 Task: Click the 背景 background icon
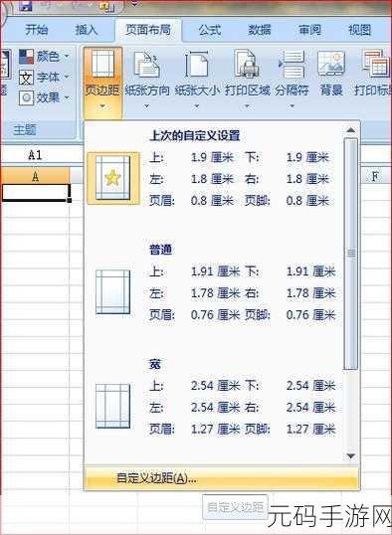pyautogui.click(x=331, y=64)
